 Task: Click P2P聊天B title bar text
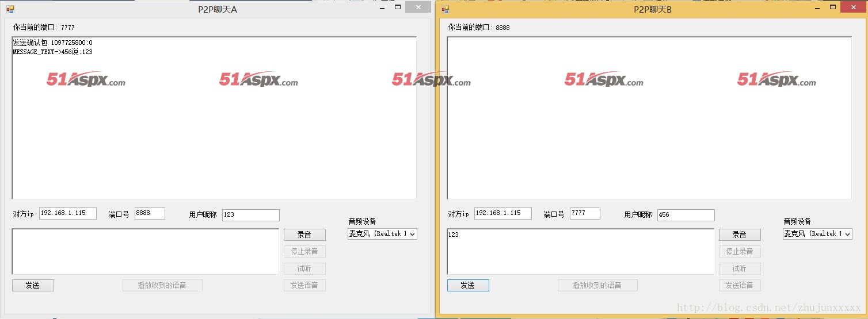click(x=653, y=9)
